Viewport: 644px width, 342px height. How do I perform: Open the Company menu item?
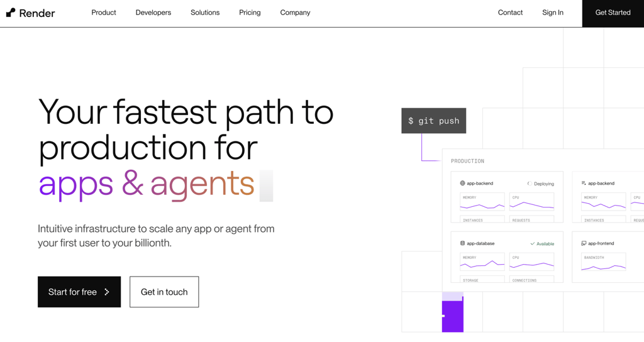click(x=295, y=13)
